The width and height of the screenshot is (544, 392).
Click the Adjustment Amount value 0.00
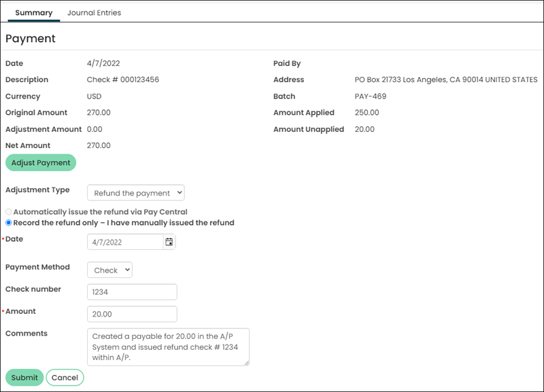click(x=95, y=129)
